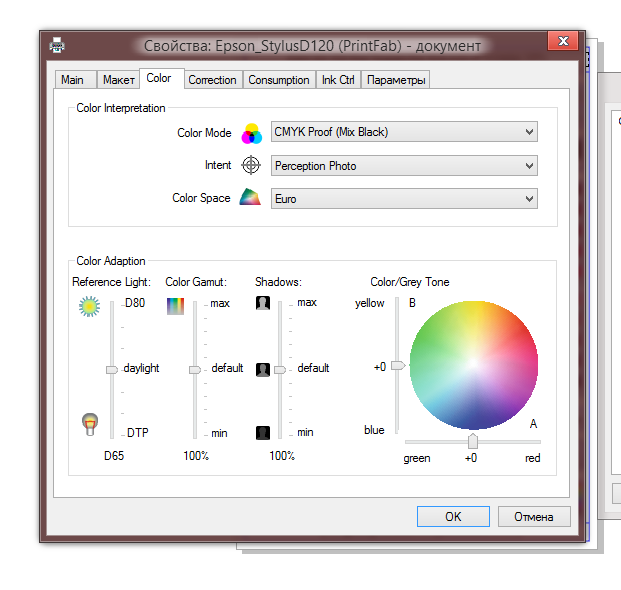The image size is (621, 590).
Task: Click the Shadows max portrait icon
Action: click(x=263, y=303)
